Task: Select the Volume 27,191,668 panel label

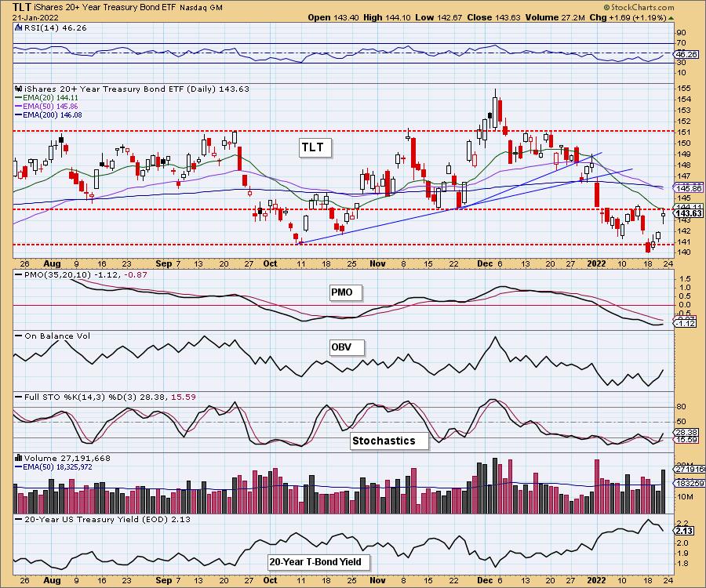Action: (67, 458)
